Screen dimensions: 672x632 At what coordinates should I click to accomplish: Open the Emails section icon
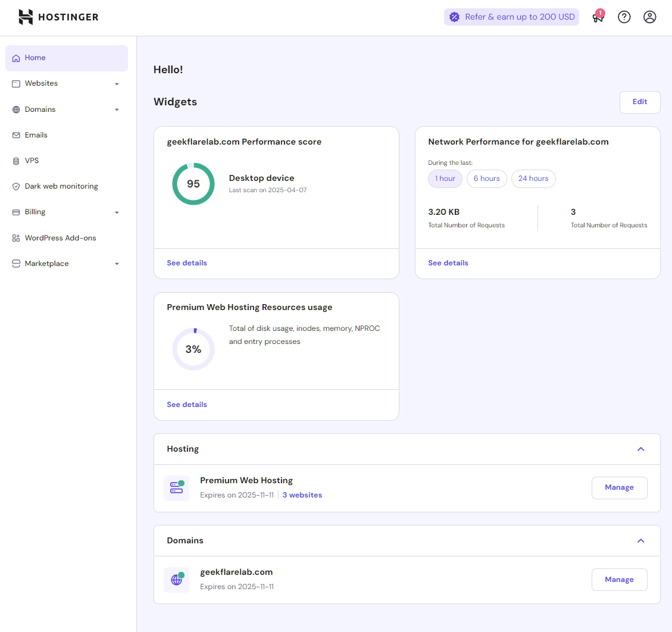[x=15, y=135]
